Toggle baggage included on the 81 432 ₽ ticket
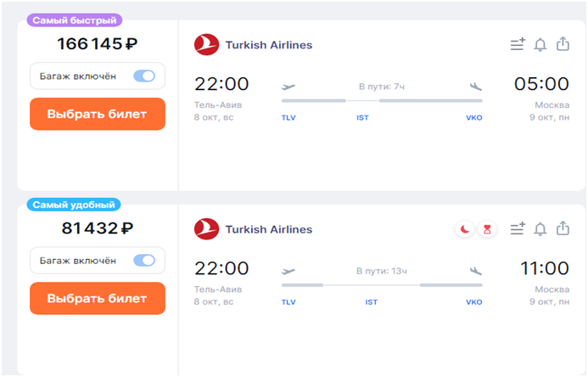Image resolution: width=588 pixels, height=377 pixels. point(144,261)
